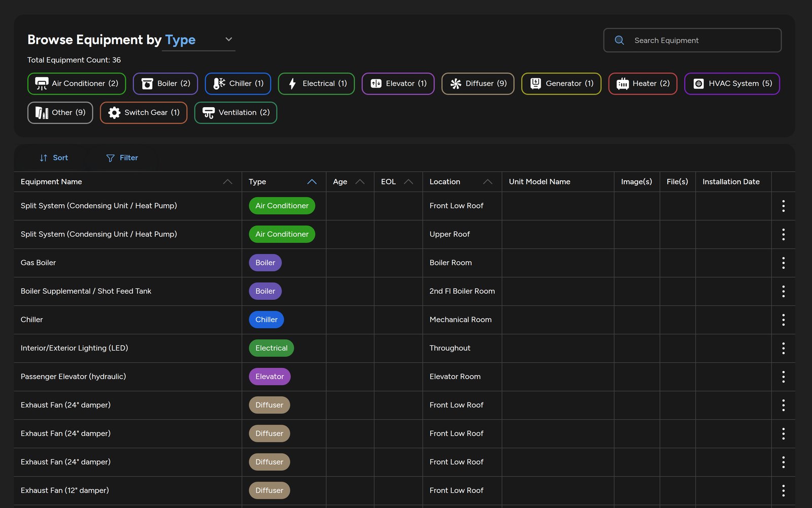
Task: Select the Boiler type tag in Gas Boiler row
Action: coord(265,263)
